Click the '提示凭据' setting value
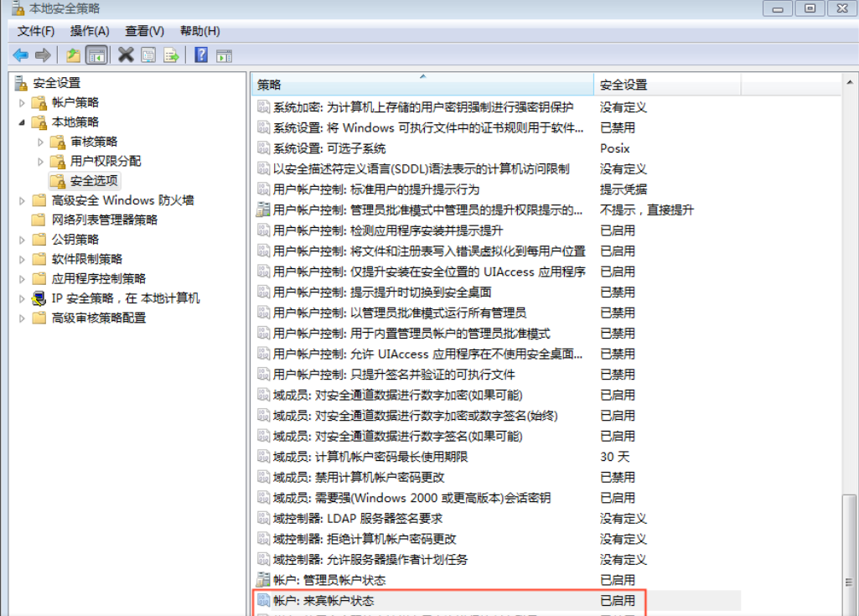Image resolution: width=859 pixels, height=616 pixels. [x=623, y=189]
